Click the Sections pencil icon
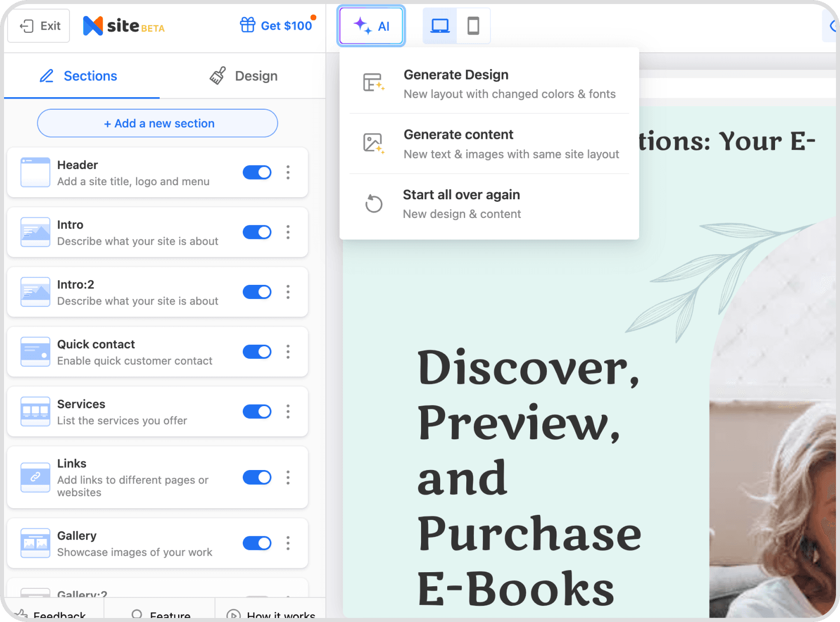 (46, 76)
